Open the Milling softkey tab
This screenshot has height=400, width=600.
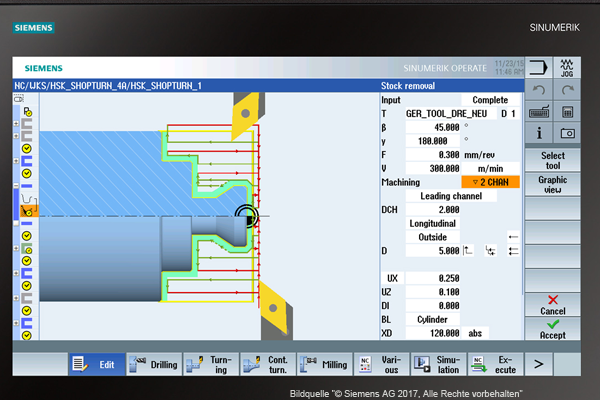point(325,366)
